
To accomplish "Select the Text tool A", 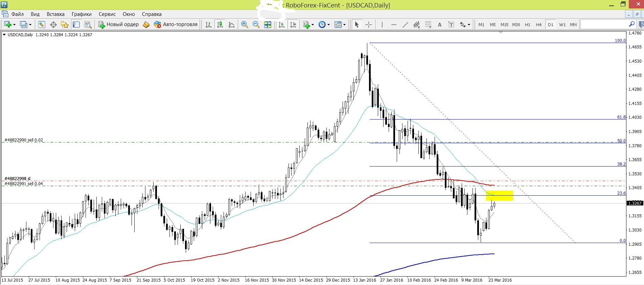I will tap(440, 24).
